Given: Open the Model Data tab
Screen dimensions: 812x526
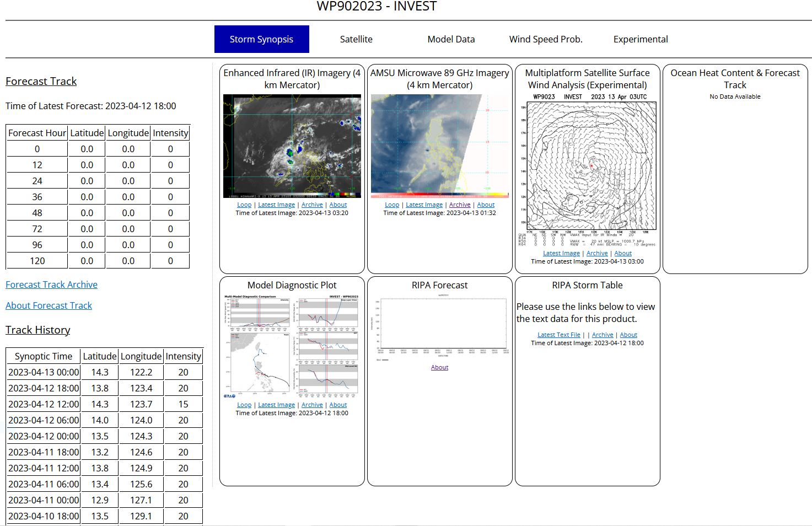Looking at the screenshot, I should (451, 39).
